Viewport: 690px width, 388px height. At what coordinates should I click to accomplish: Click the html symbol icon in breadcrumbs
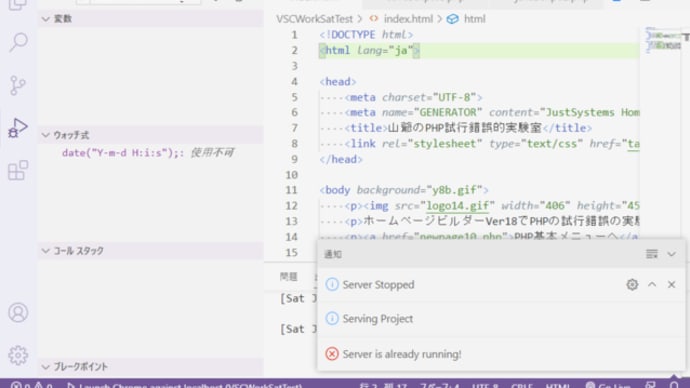tap(452, 19)
